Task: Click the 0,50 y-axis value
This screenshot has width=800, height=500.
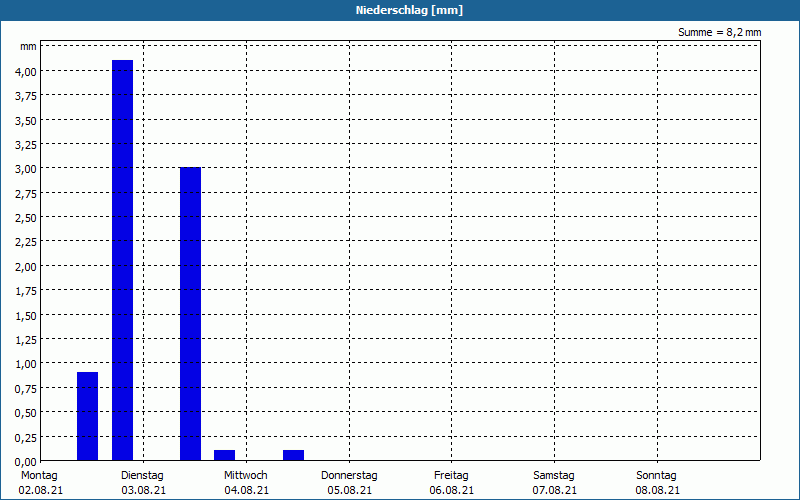Action: pos(26,413)
